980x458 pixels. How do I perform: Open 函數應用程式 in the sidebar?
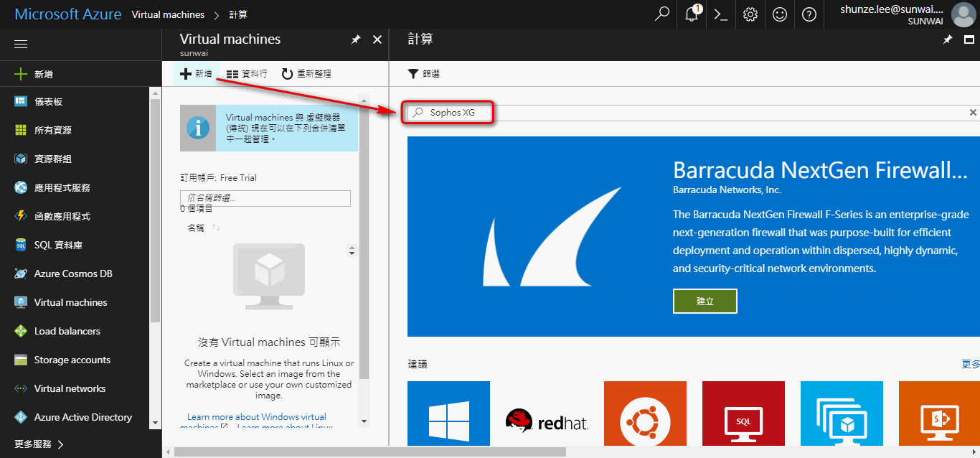tap(75, 216)
